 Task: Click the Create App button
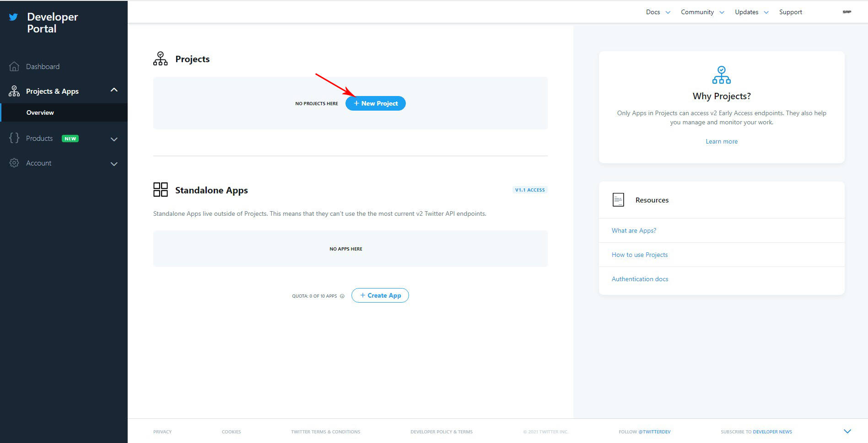(380, 295)
